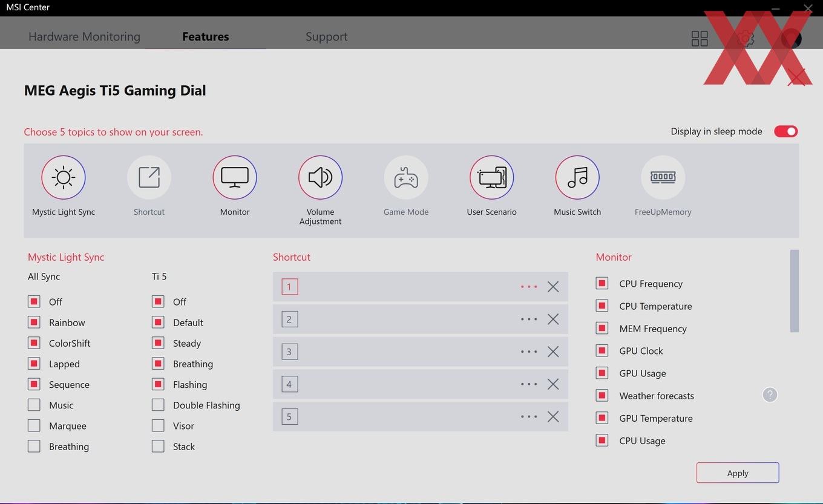Open options dots for shortcut slot 4
Image resolution: width=823 pixels, height=504 pixels.
click(529, 384)
